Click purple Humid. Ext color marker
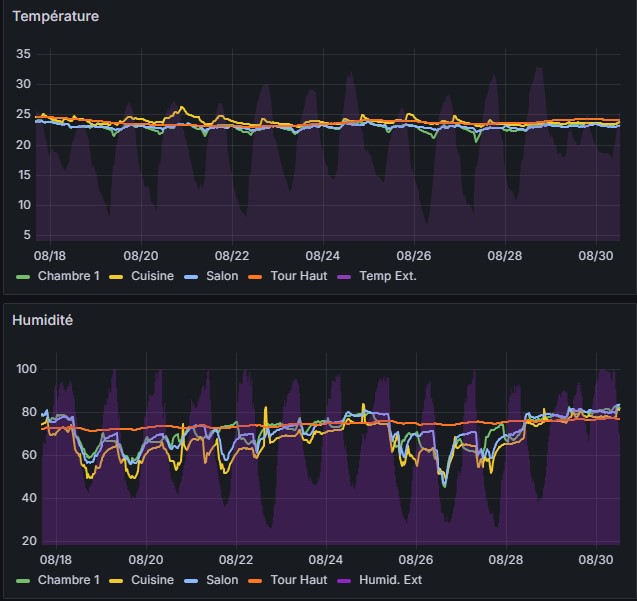This screenshot has width=637, height=601. [346, 580]
